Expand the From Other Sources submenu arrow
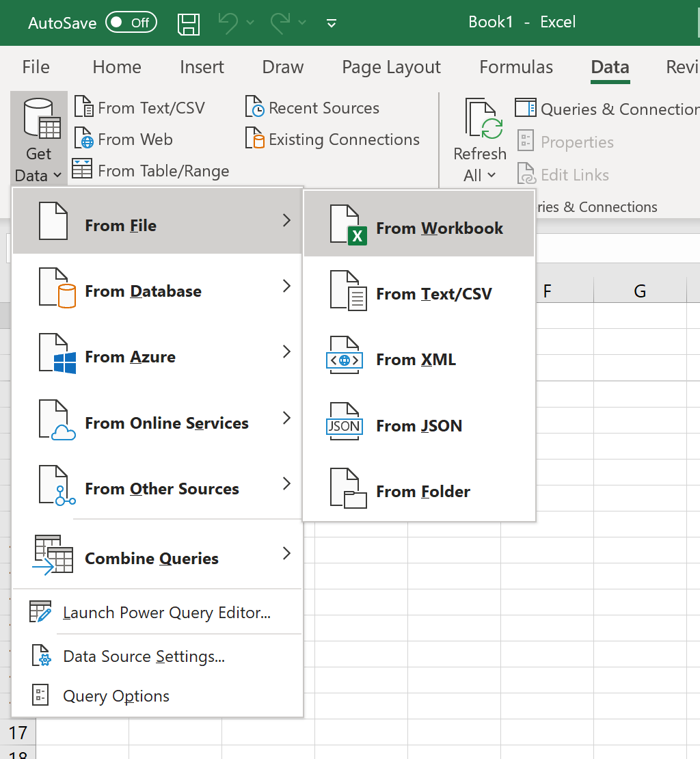 pyautogui.click(x=287, y=483)
